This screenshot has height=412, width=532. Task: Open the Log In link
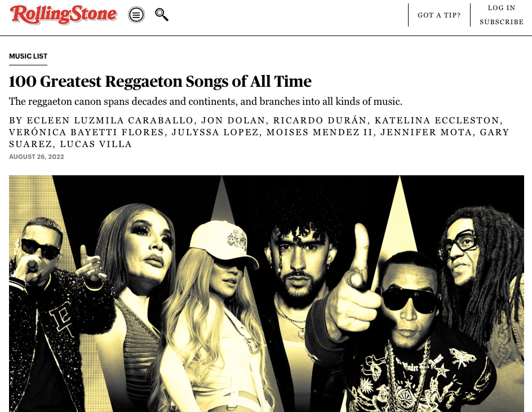tap(502, 8)
